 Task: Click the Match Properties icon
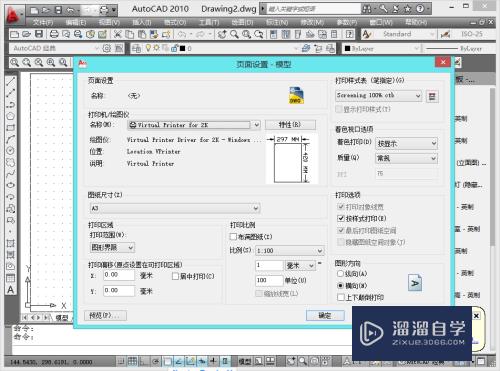(x=154, y=34)
